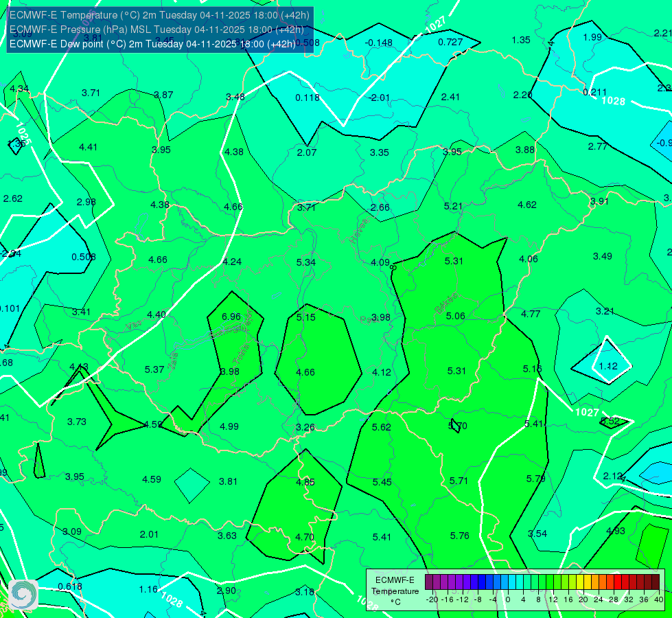Click the swirl logo icon
The width and height of the screenshot is (672, 618).
[x=23, y=595]
